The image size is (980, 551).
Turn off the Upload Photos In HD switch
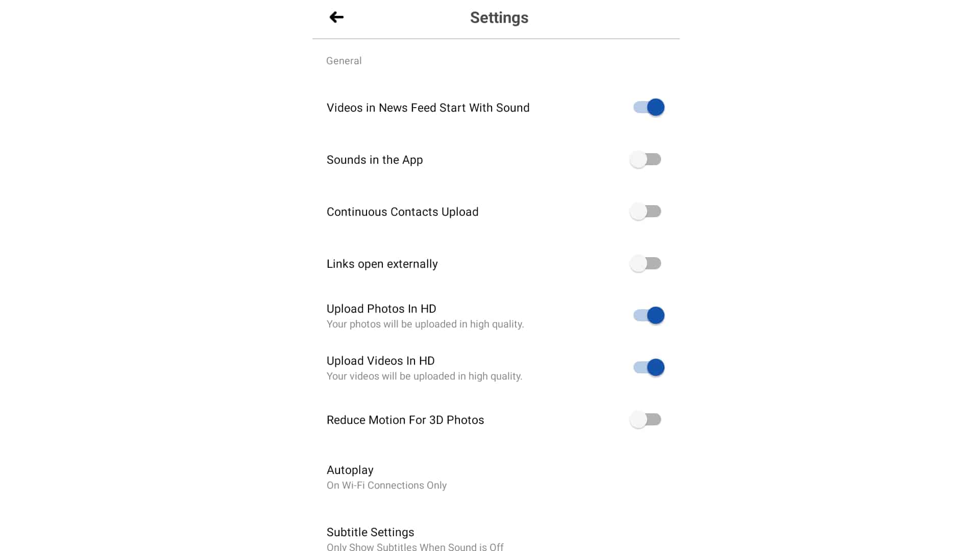(648, 315)
